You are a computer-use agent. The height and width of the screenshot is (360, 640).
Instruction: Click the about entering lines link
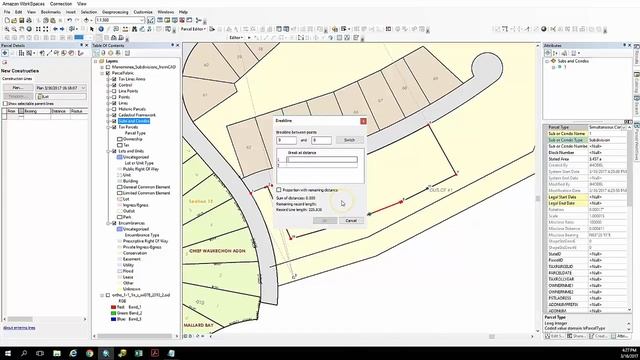(19, 328)
